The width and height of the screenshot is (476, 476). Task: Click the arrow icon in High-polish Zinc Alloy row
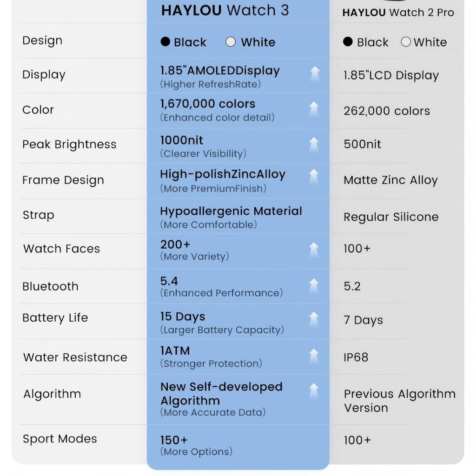point(314,177)
